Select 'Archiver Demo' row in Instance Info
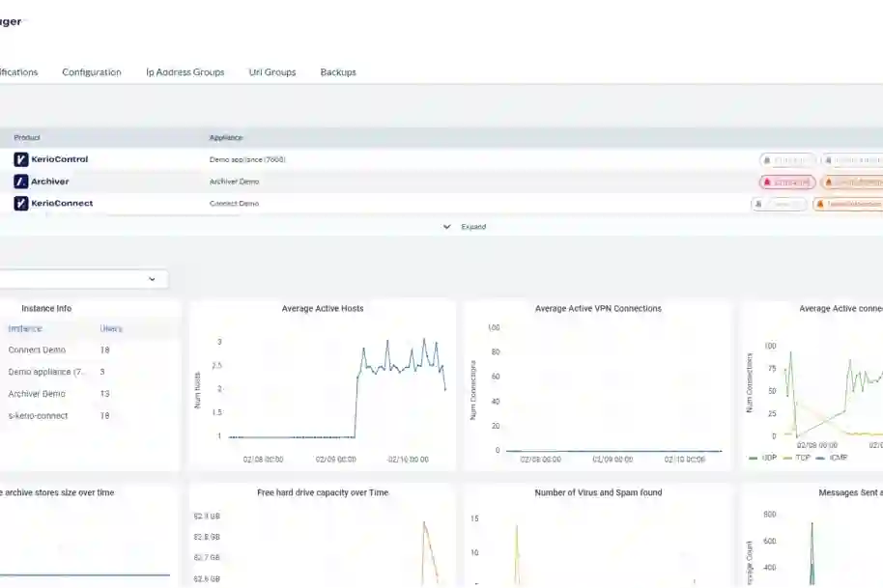 [x=89, y=394]
